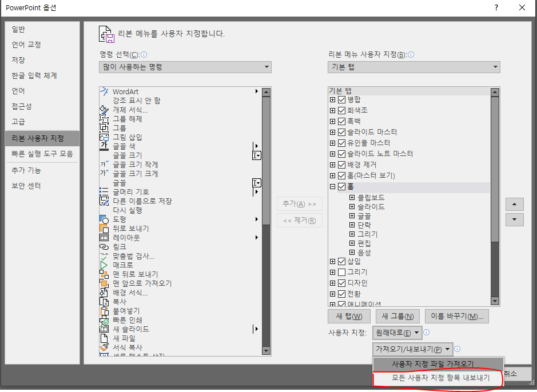Pick the 맨 뒤로 보내기 icon
Viewport: 537px width, 392px height.
click(x=104, y=274)
